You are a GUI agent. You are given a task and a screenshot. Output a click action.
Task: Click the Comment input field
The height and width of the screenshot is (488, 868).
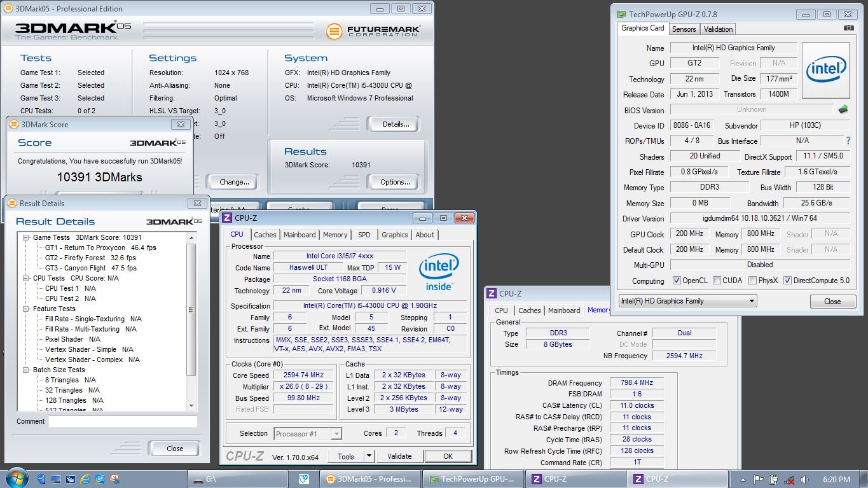tap(123, 421)
